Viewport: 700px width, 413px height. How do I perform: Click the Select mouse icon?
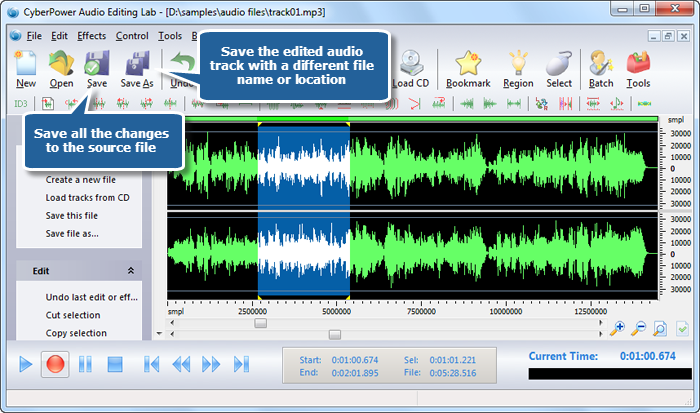tap(559, 63)
